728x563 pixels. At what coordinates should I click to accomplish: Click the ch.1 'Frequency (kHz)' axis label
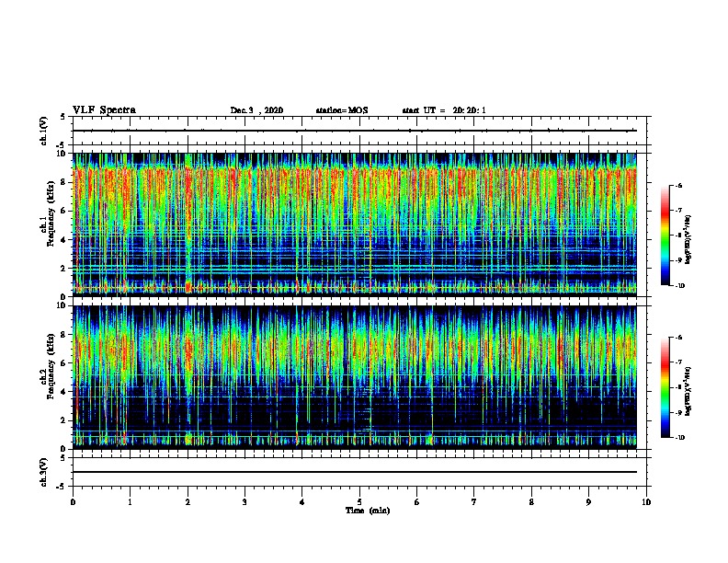click(x=51, y=213)
